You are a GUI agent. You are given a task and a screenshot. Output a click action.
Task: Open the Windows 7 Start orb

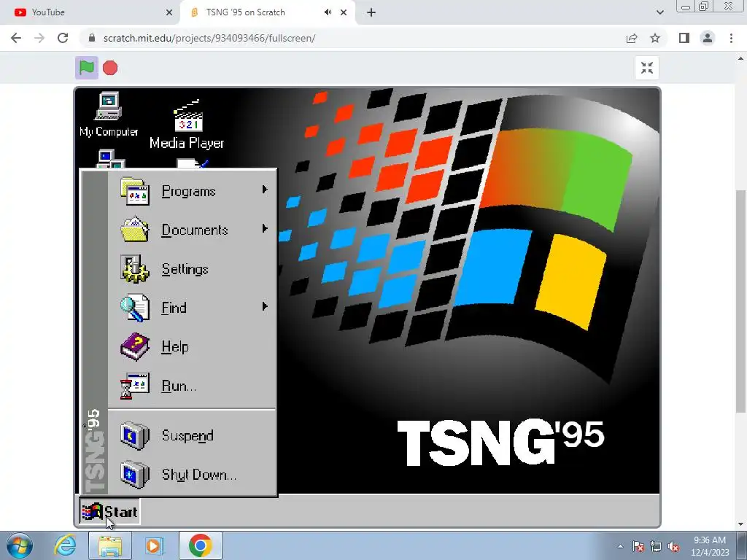tap(18, 545)
